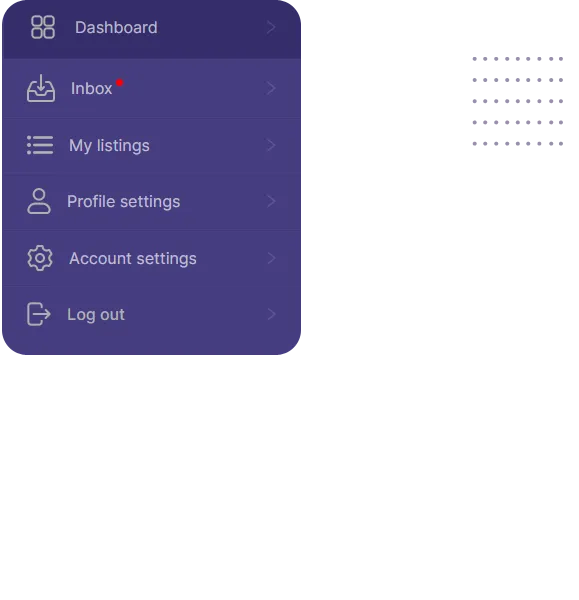Select the My listings text label
Viewport: 579px width, 600px height.
point(109,146)
